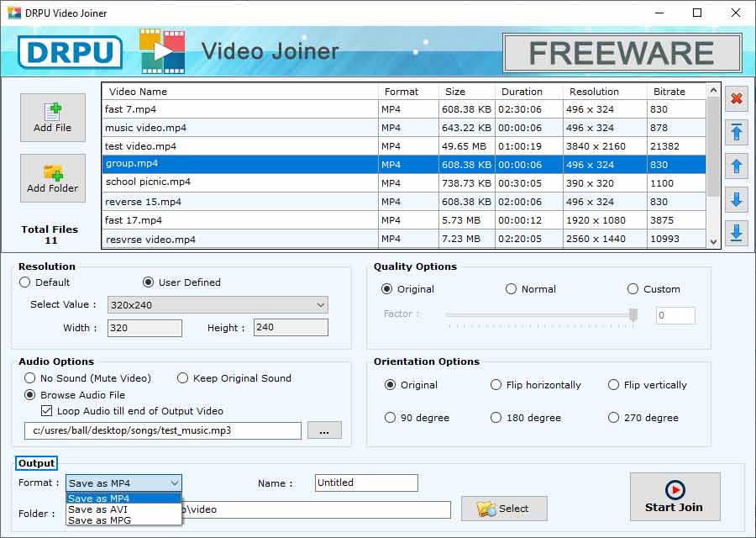Open the Select Value resolution dropdown
Image resolution: width=756 pixels, height=538 pixels.
click(x=218, y=305)
